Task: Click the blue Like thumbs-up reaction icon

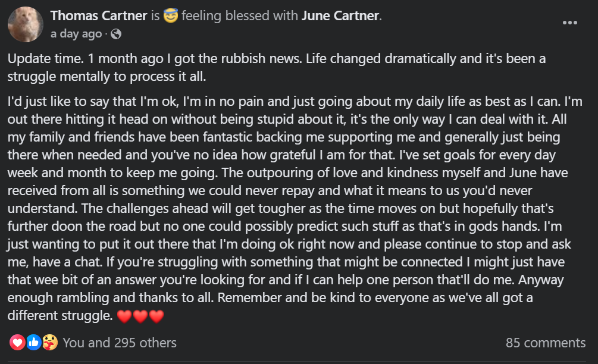Action: click(33, 342)
